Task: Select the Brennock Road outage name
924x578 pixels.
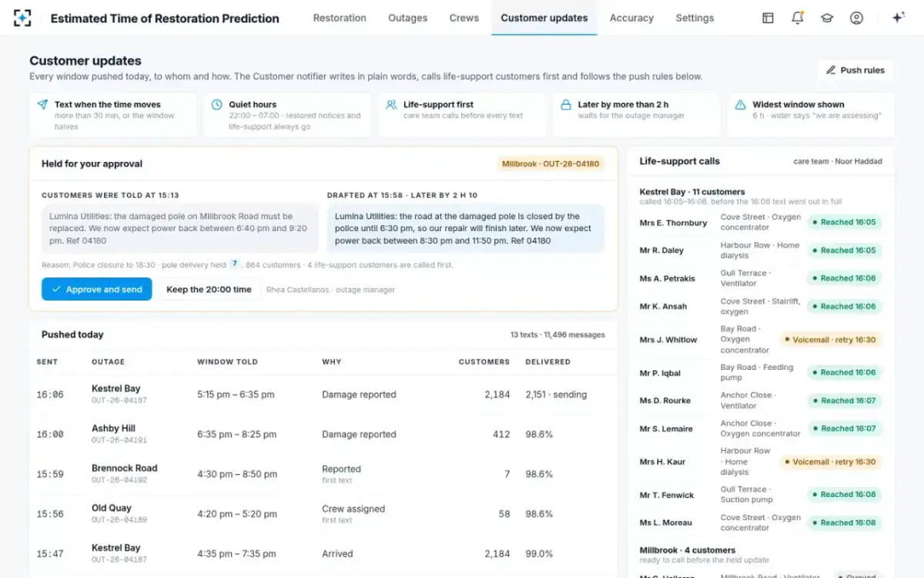Action: [x=124, y=468]
